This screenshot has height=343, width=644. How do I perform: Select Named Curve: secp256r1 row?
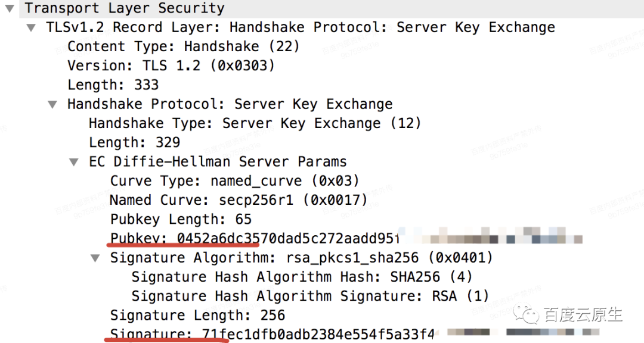pos(239,200)
